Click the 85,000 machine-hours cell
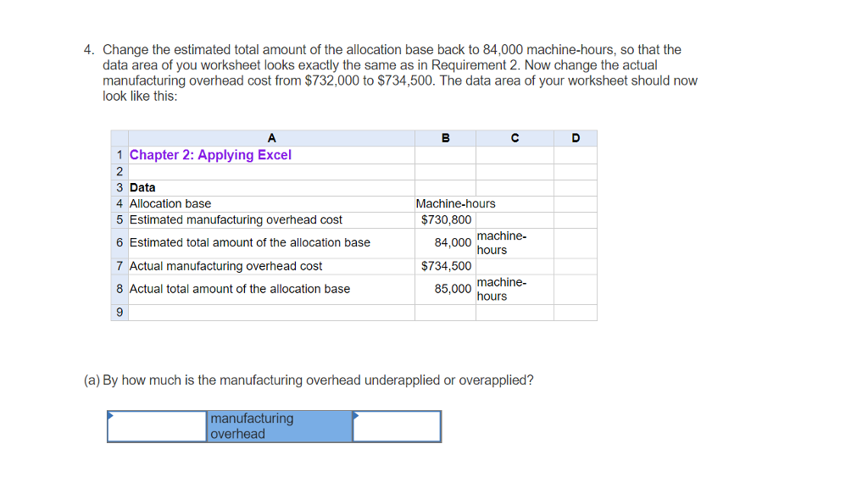Image resolution: width=868 pixels, height=488 pixels. coord(444,289)
